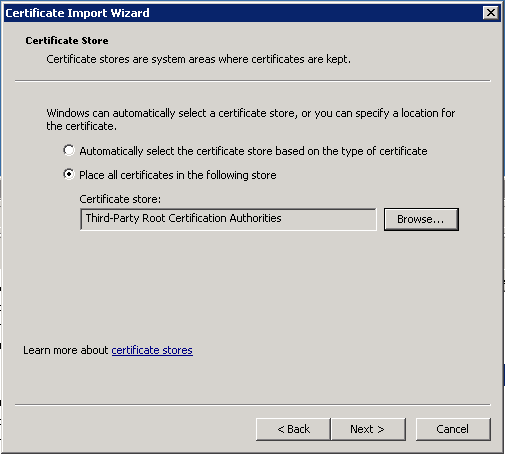The image size is (505, 454).
Task: Click the empty gray area under the store field
Action: point(252,283)
